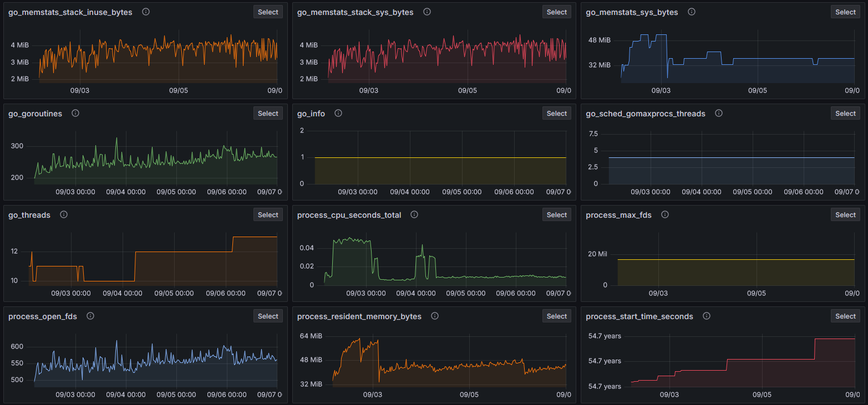
Task: Click the '600' label in process_open_fds
Action: click(17, 346)
